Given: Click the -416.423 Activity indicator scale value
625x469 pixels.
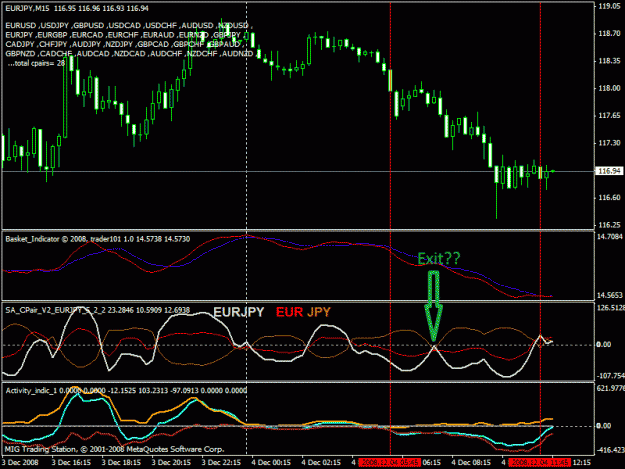Looking at the screenshot, I should [611, 450].
